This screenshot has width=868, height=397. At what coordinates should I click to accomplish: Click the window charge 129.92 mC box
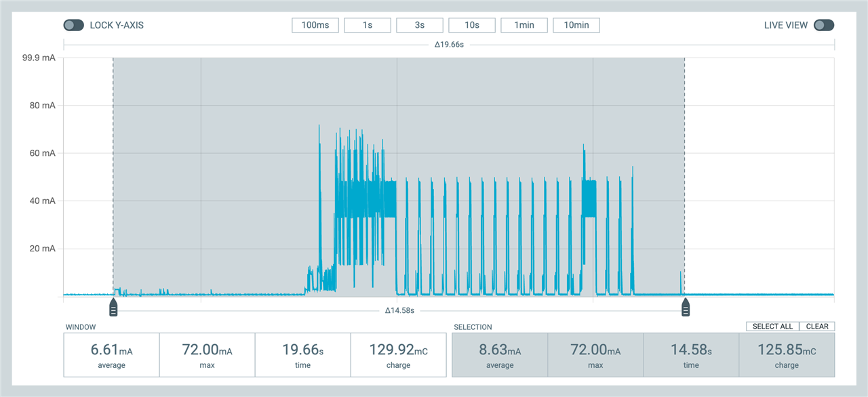click(398, 355)
